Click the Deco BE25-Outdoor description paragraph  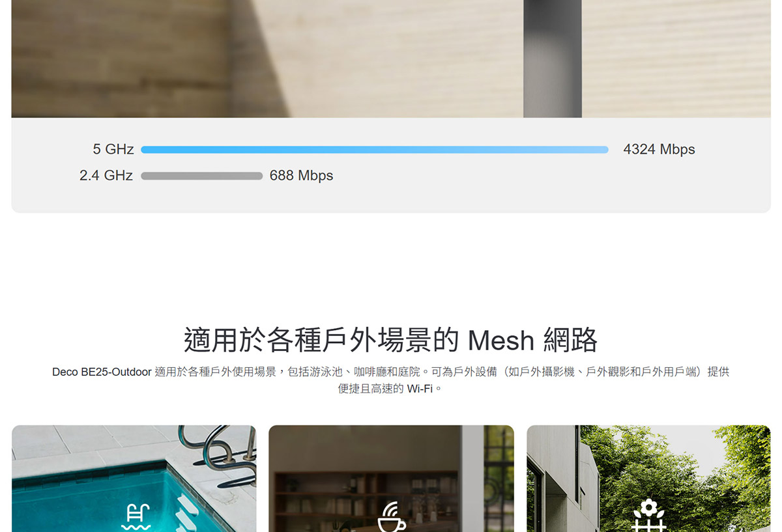pos(391,380)
